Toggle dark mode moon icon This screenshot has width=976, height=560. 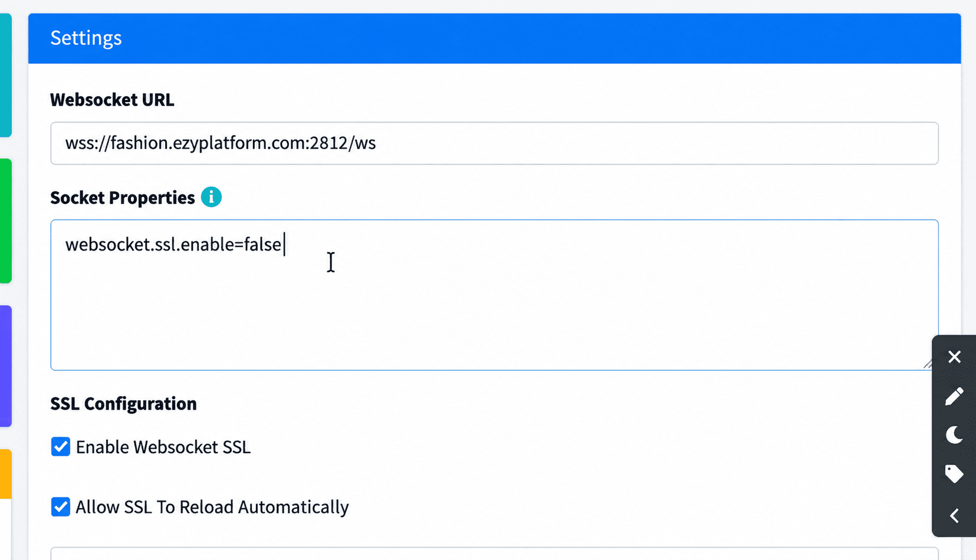click(x=954, y=435)
